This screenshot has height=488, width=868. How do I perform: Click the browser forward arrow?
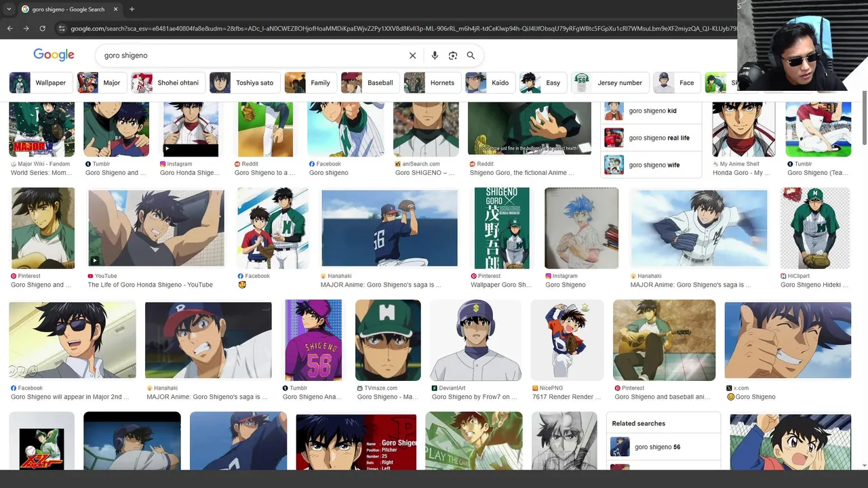coord(26,28)
